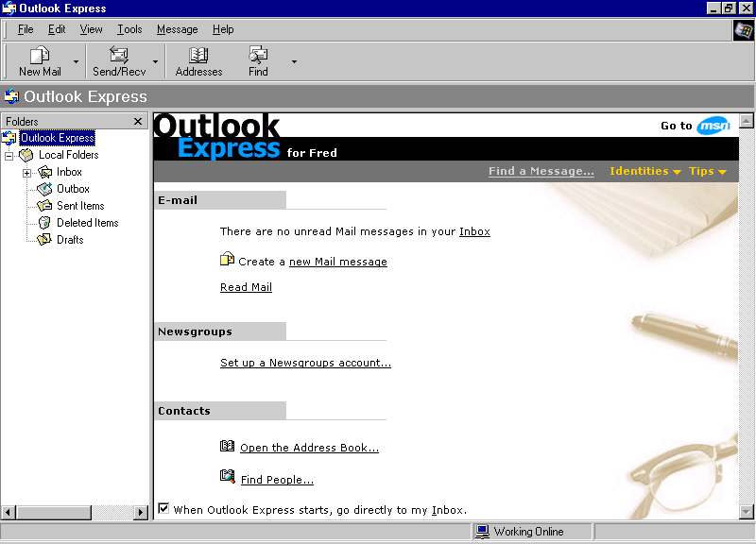This screenshot has width=756, height=544.
Task: Click the Windows logo throbber icon
Action: 743,31
